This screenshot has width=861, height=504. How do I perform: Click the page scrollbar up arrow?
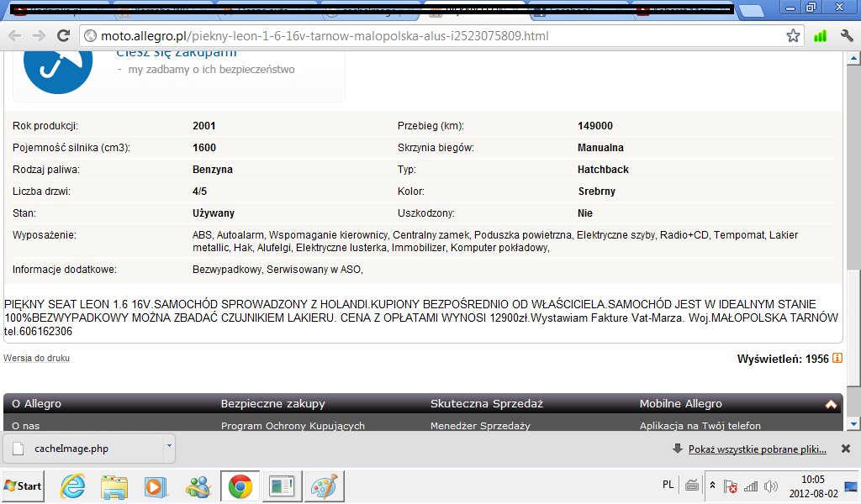click(x=853, y=58)
